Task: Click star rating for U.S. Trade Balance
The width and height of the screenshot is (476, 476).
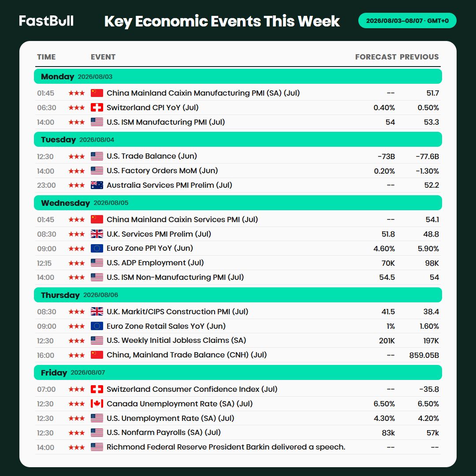Action: 77,156
